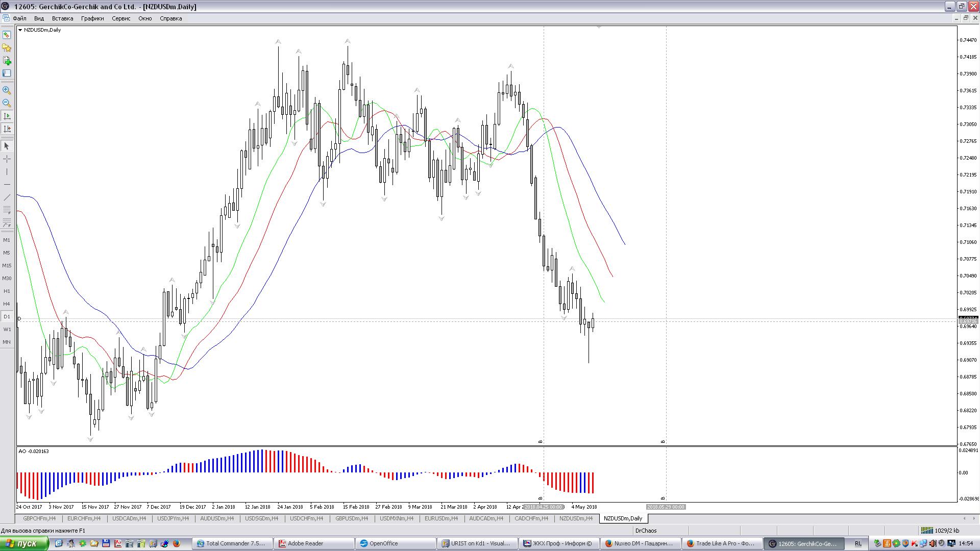Switch to ЖКХ Проф taskbar button
980x551 pixels.
click(559, 543)
